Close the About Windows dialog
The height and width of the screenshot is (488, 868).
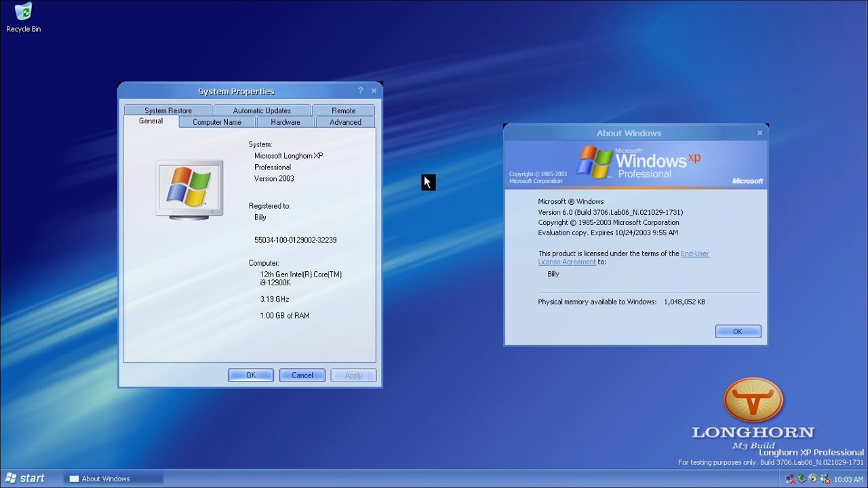click(759, 133)
